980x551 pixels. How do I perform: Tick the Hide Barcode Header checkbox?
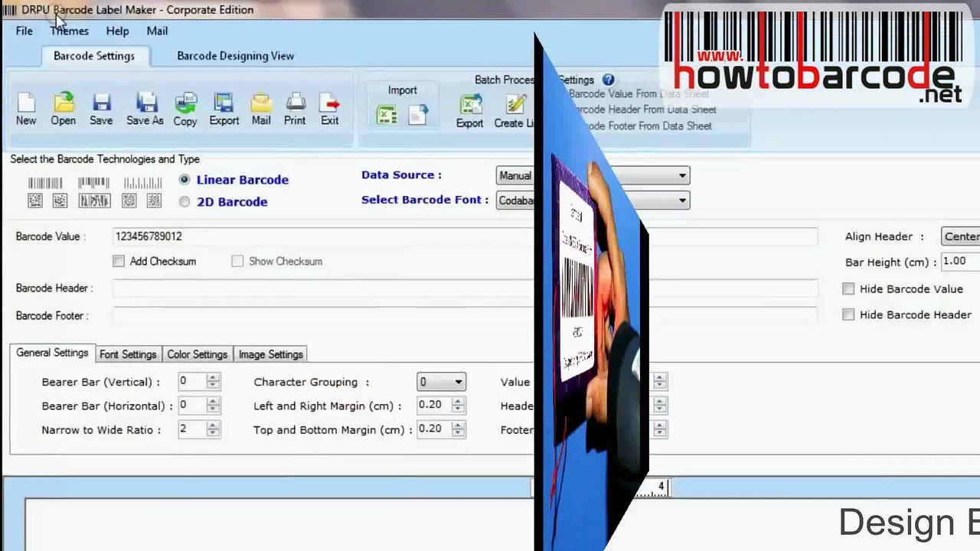click(848, 315)
